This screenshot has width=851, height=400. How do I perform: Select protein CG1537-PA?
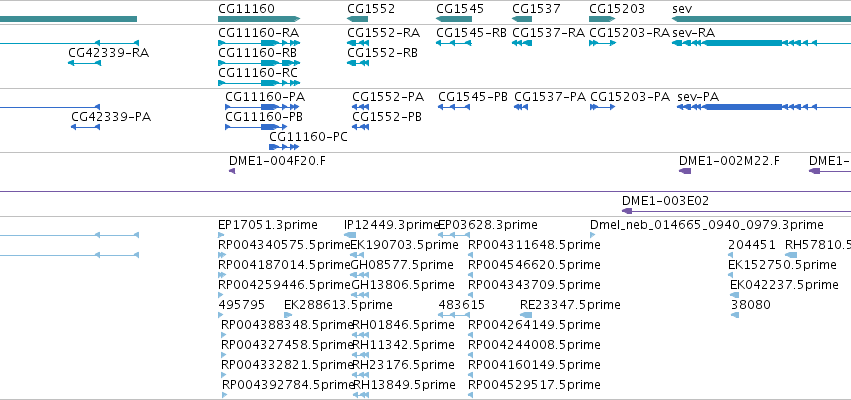point(521,107)
